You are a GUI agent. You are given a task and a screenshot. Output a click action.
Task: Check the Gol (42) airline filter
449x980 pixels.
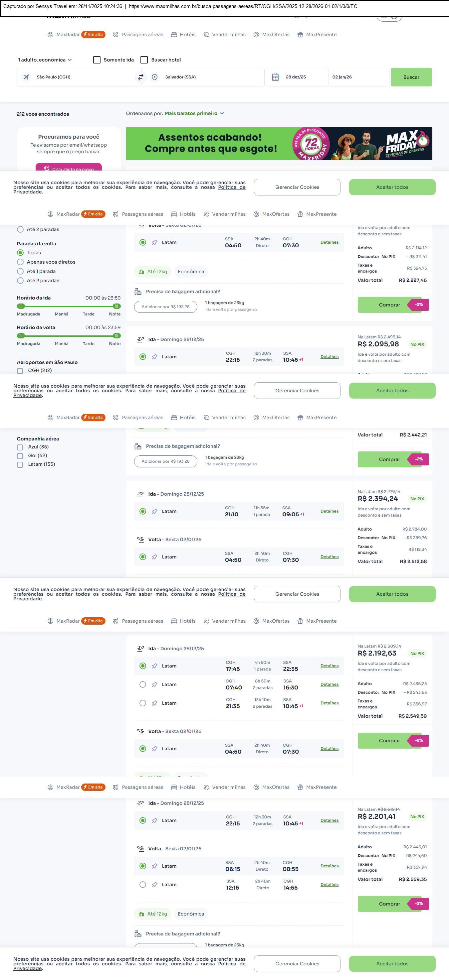[x=20, y=456]
